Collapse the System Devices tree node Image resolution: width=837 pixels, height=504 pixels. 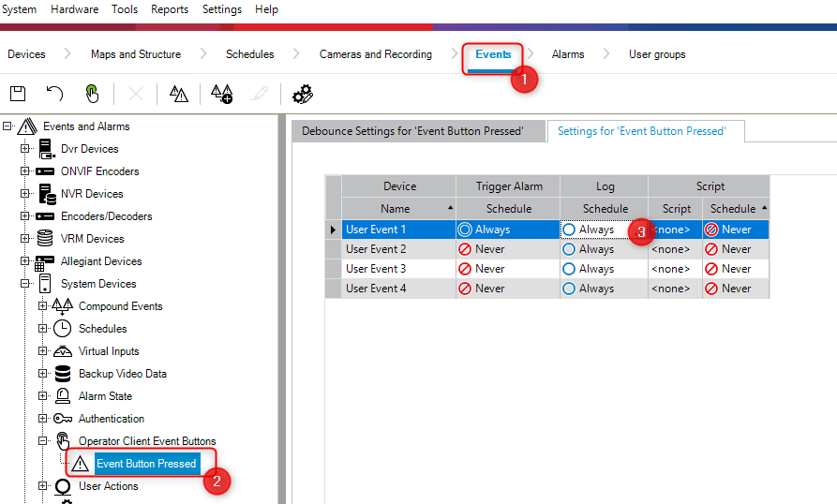(x=25, y=284)
